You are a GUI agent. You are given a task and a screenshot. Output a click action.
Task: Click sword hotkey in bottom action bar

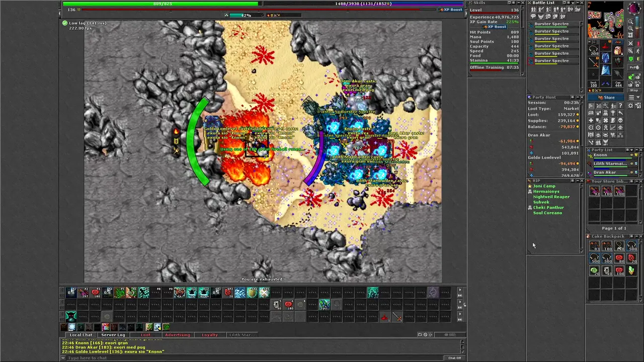coord(397,317)
